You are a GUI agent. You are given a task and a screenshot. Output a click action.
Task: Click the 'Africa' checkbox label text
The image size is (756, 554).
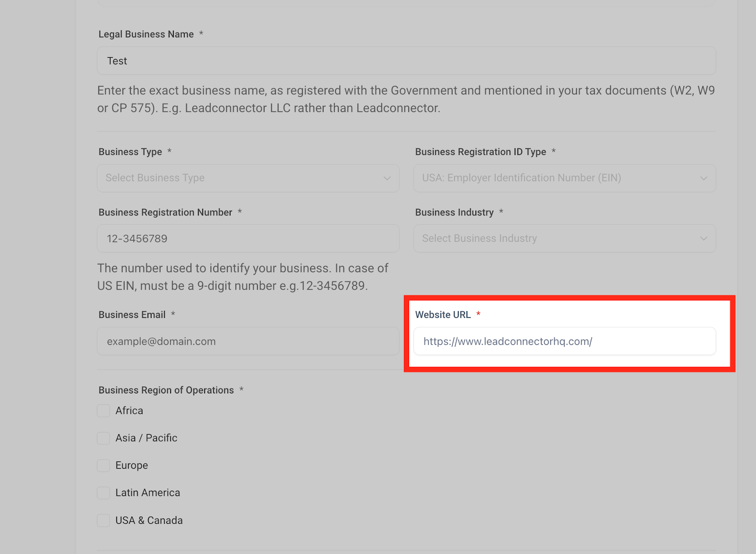[129, 411]
